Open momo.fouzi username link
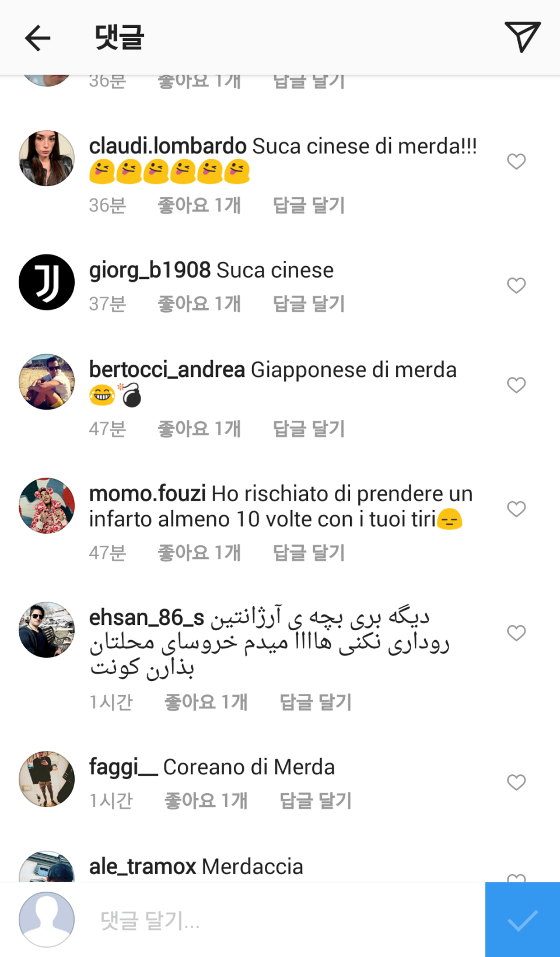 point(148,494)
